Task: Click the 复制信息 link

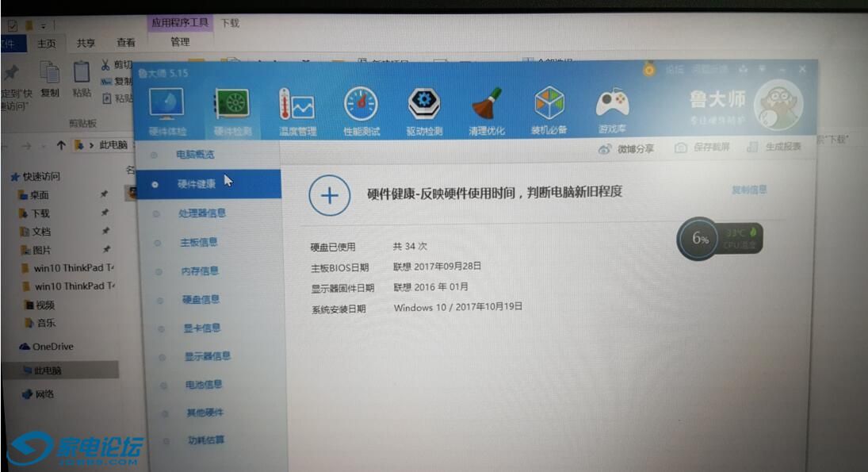Action: point(749,190)
